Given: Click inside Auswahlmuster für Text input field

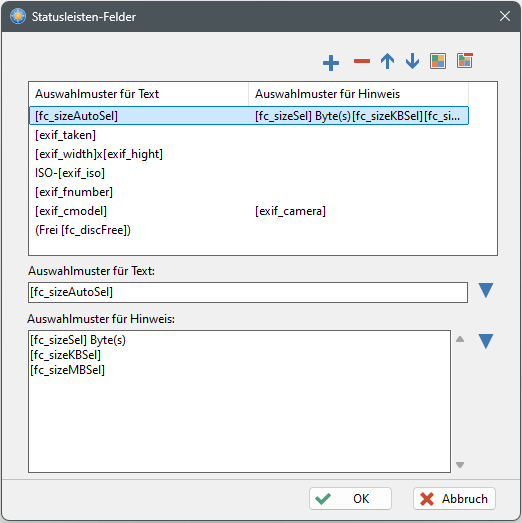Looking at the screenshot, I should [x=248, y=293].
